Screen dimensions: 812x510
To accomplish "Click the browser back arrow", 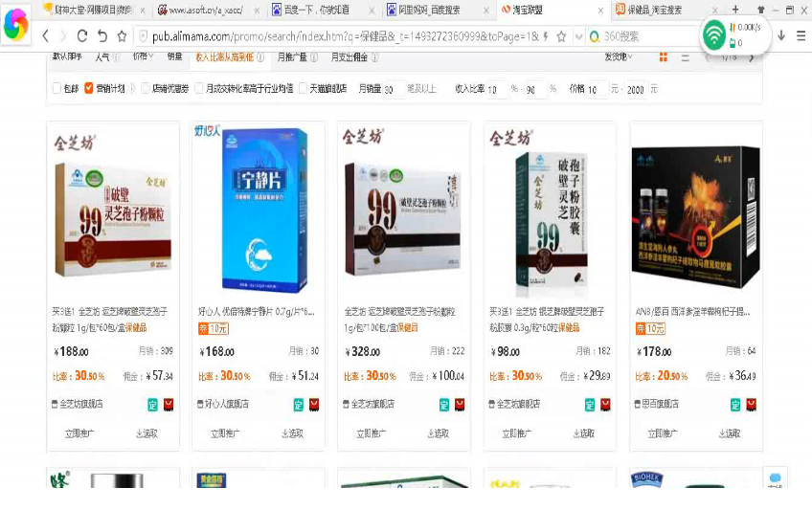I will pos(46,35).
